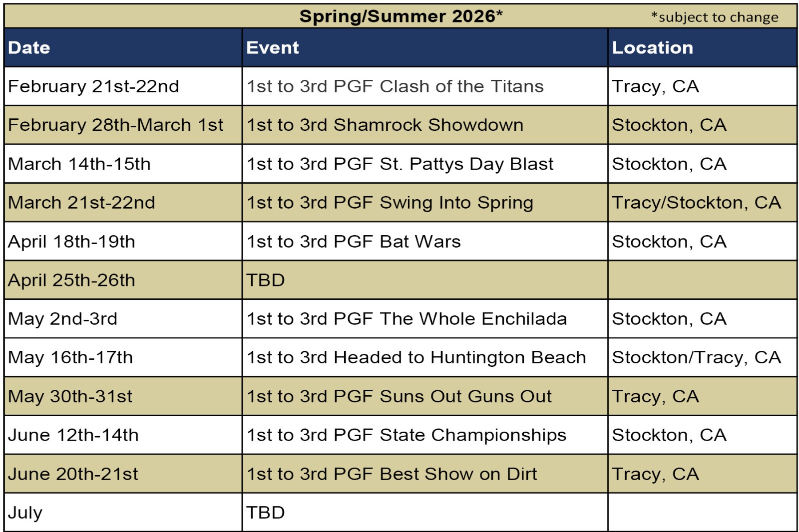Screen dimensions: 799x532
Task: Click the Tracy/Stockton, CA location cell
Action: click(x=696, y=203)
